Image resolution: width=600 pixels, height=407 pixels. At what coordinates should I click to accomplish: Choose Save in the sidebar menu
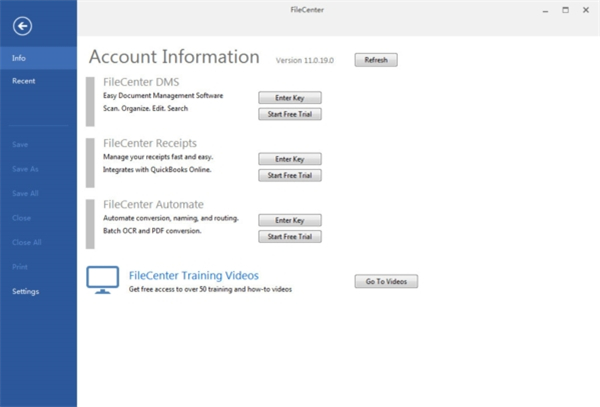click(20, 146)
